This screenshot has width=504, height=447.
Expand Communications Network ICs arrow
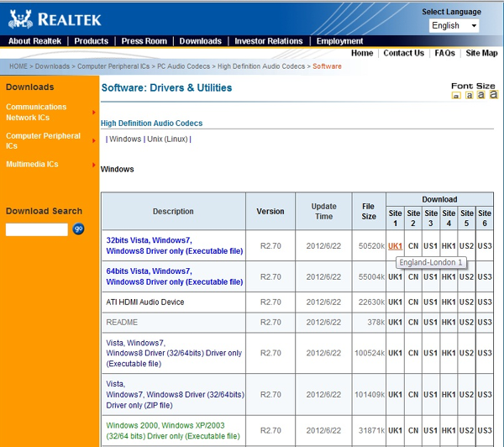click(x=94, y=113)
